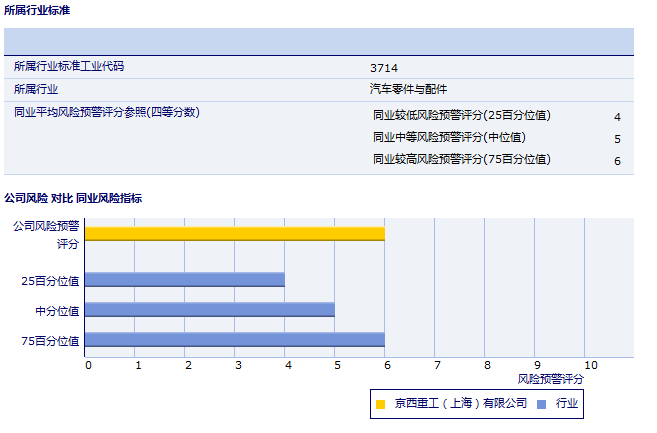Click the 所属行业标准 section heading
This screenshot has height=433, width=657.
[x=38, y=10]
